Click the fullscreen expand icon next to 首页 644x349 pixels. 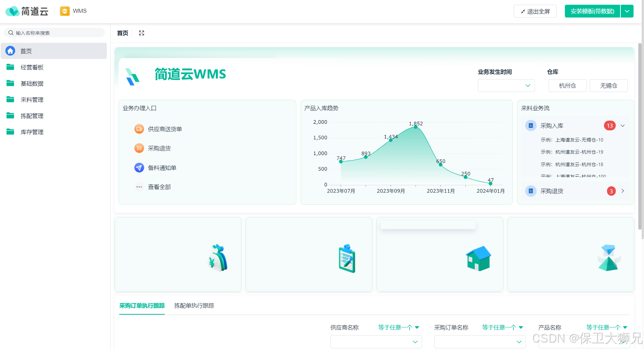[141, 33]
